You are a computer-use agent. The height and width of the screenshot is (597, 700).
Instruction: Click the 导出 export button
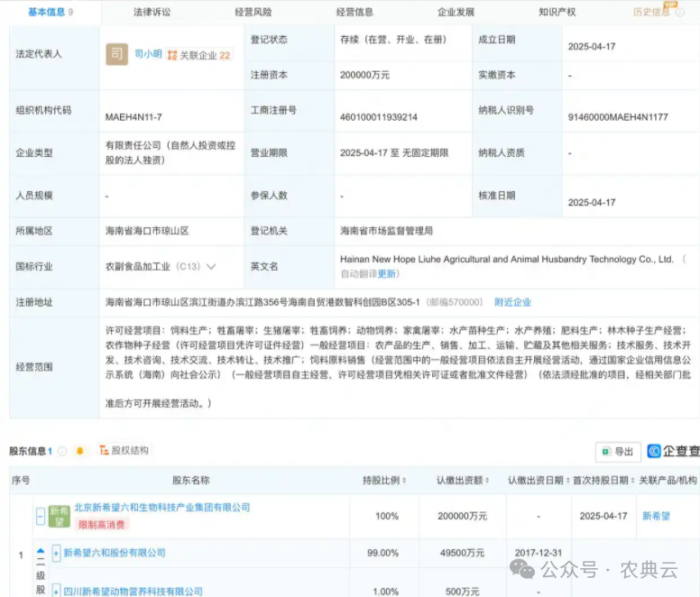coord(618,452)
